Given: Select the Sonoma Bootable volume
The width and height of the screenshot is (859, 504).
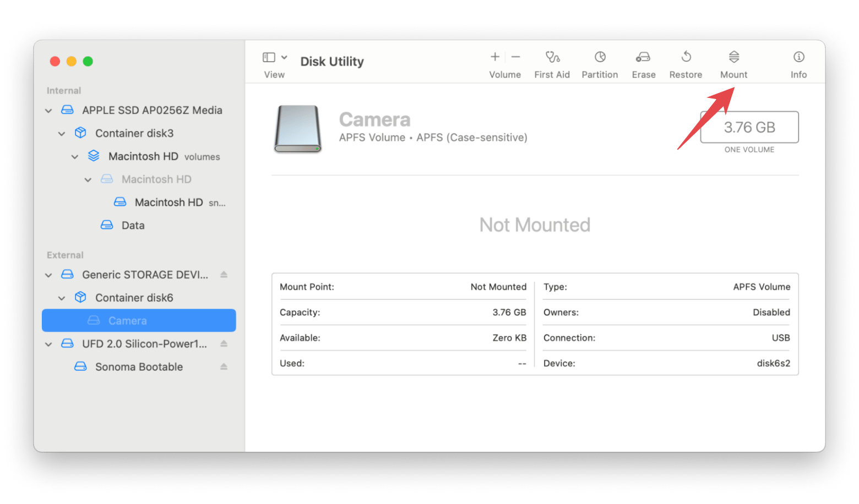Looking at the screenshot, I should pyautogui.click(x=139, y=367).
